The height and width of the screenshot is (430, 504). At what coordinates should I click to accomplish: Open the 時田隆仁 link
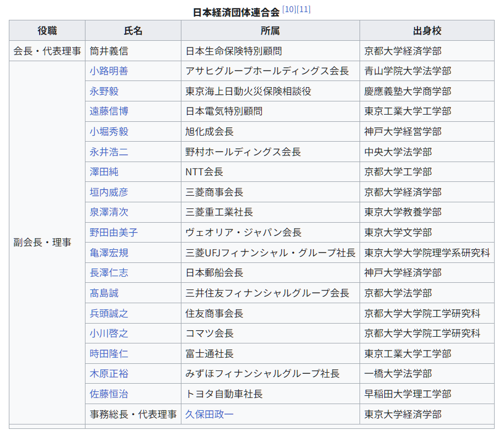tap(109, 354)
